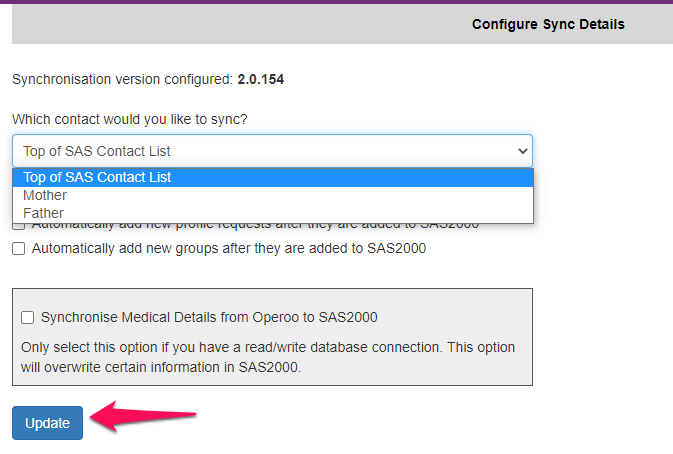Click the version number 2.0.154
The width and height of the screenshot is (673, 454).
[260, 79]
